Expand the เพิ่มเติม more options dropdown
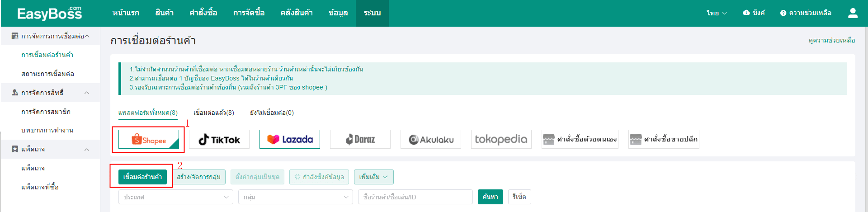This screenshot has width=868, height=212. tap(374, 177)
